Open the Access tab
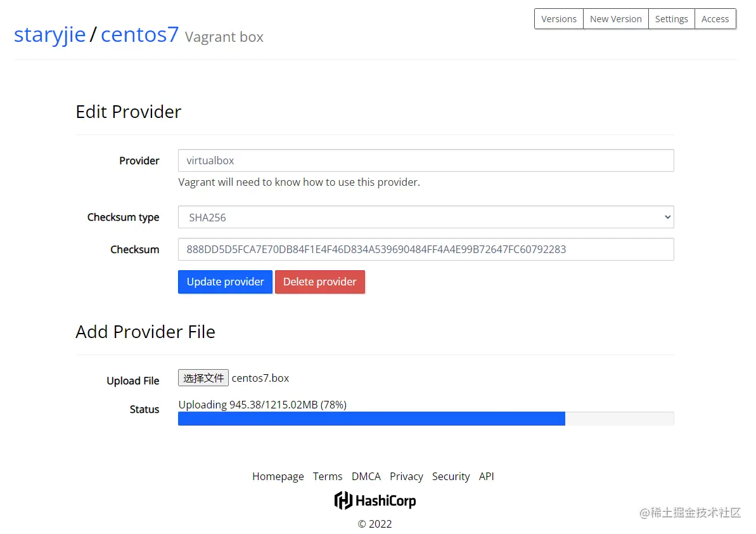Image resolution: width=756 pixels, height=534 pixels. [715, 19]
